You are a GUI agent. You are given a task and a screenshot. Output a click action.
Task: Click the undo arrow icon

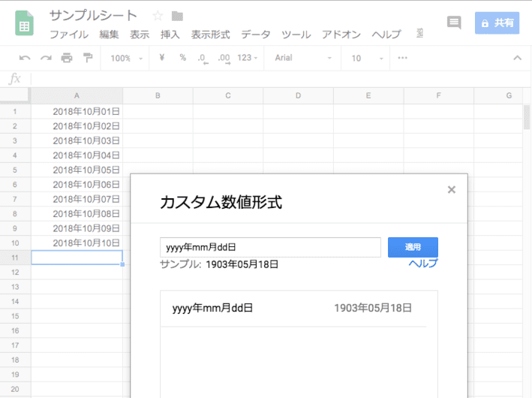tap(25, 58)
